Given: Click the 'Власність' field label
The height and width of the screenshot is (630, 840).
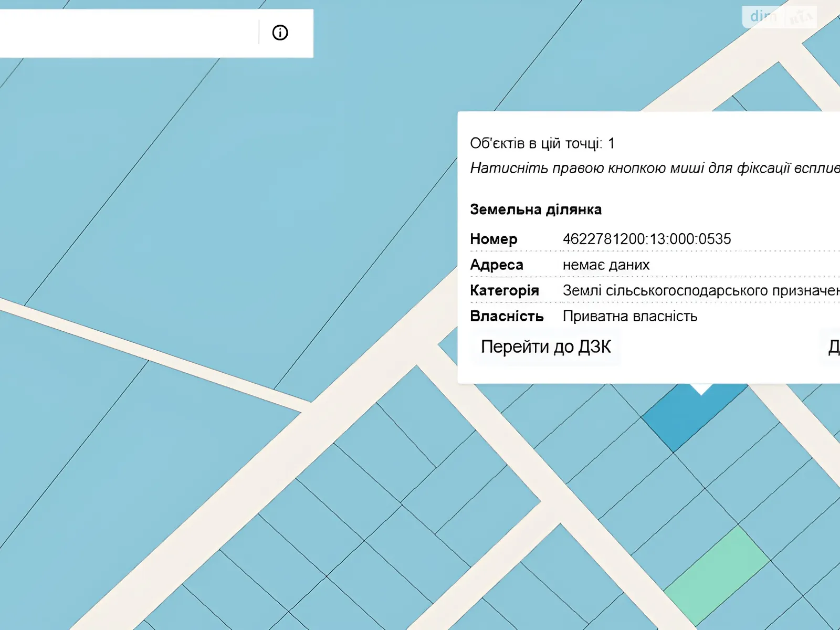Looking at the screenshot, I should (x=506, y=316).
